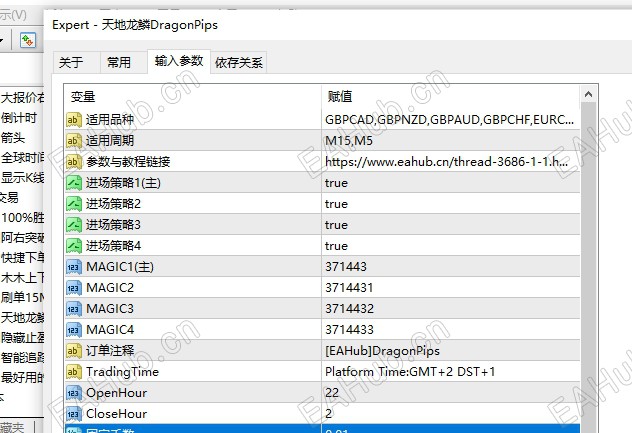Image resolution: width=632 pixels, height=433 pixels.
Task: Select 倒计时 in the background navigator list
Action: (x=19, y=118)
